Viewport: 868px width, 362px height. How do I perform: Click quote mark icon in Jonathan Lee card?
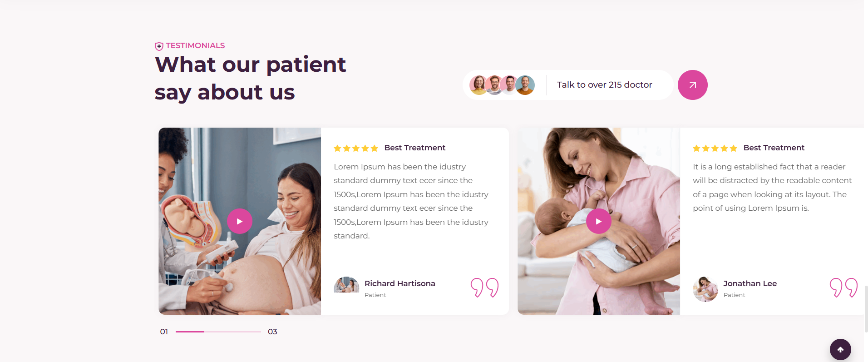(843, 288)
